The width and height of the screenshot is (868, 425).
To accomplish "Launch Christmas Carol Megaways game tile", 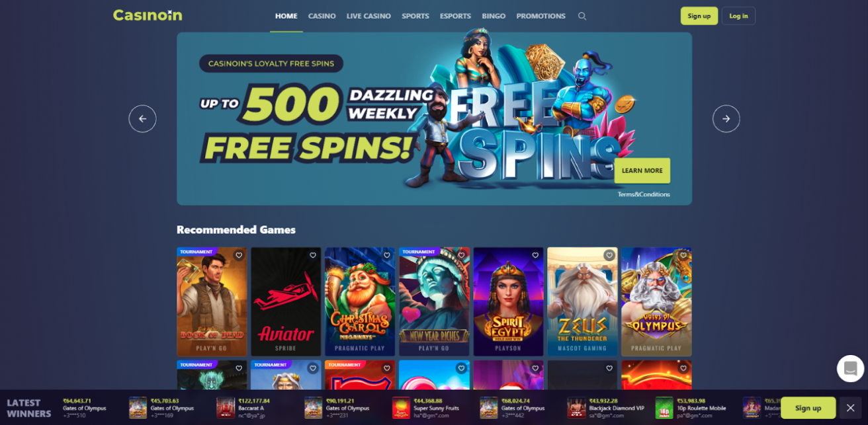I will pyautogui.click(x=360, y=302).
